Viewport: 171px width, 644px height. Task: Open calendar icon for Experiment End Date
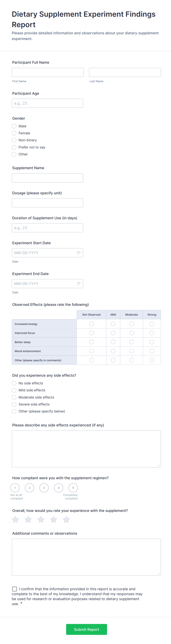[79, 283]
